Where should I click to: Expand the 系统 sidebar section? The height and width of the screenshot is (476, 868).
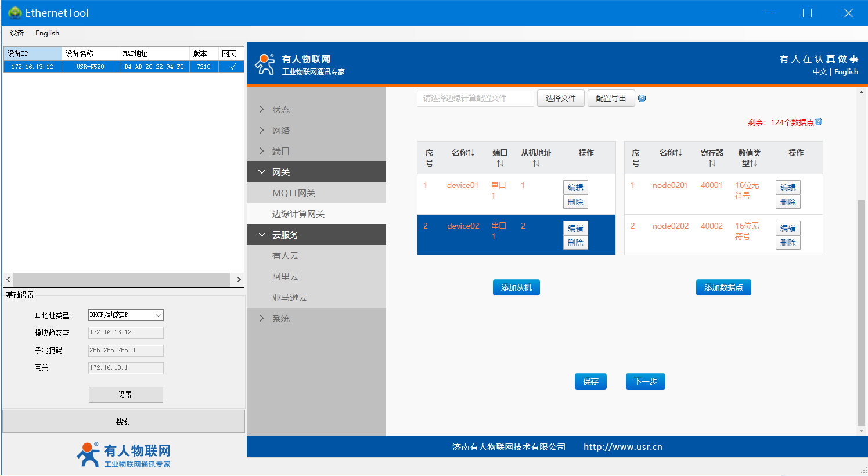281,319
